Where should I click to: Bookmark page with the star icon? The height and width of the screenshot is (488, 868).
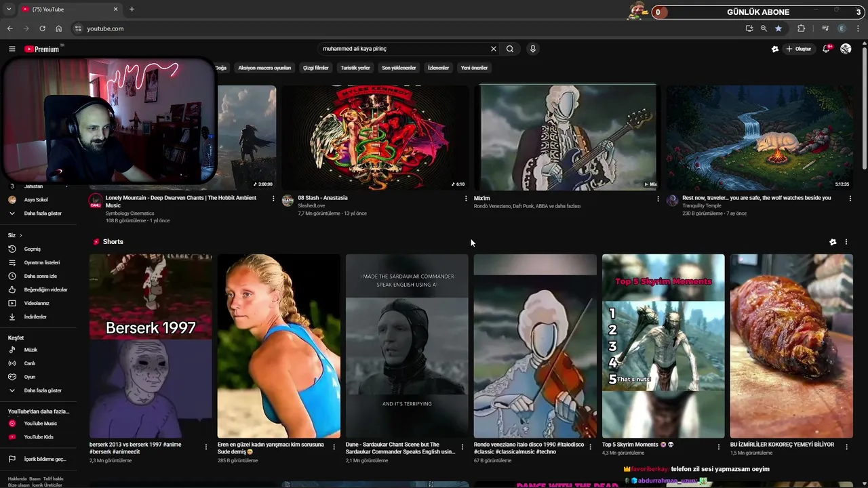coord(778,28)
